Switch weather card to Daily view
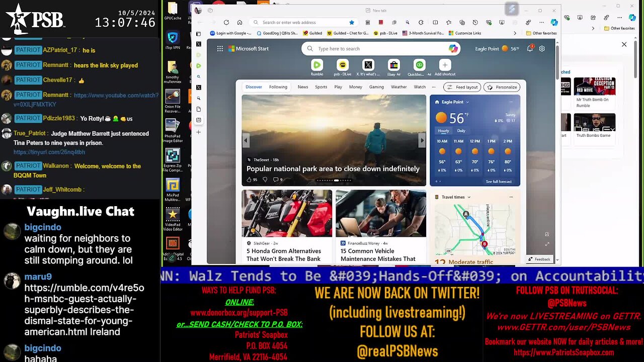 click(x=461, y=131)
